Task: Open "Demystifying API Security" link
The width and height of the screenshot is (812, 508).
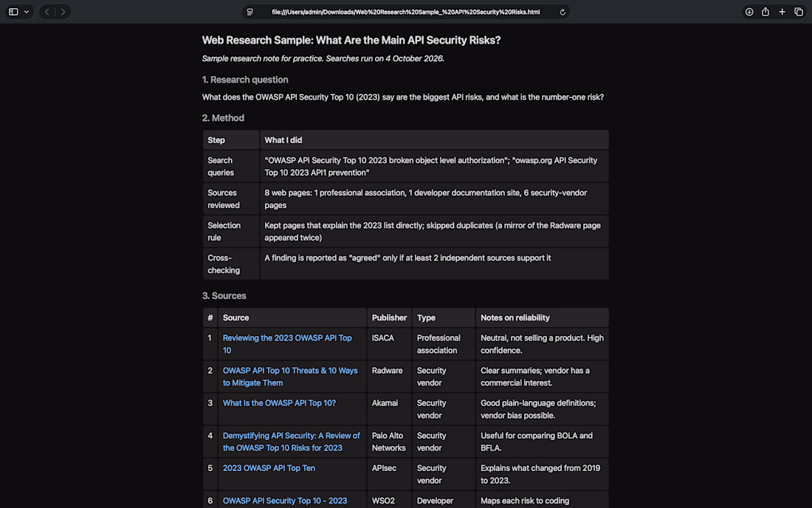Action: click(x=291, y=442)
